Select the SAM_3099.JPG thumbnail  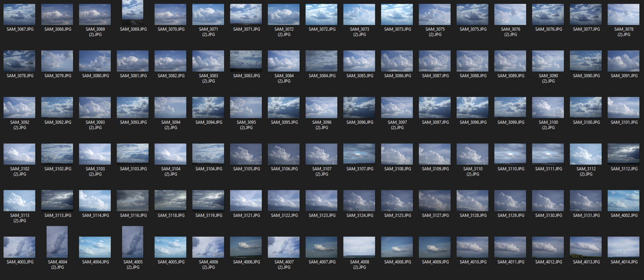(x=510, y=107)
